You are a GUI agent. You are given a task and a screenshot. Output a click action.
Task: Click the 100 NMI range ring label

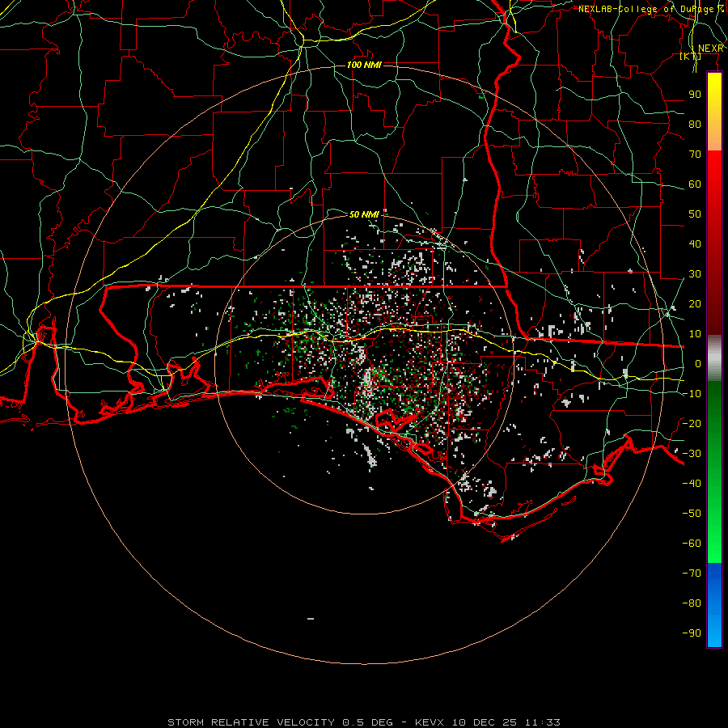(x=364, y=65)
